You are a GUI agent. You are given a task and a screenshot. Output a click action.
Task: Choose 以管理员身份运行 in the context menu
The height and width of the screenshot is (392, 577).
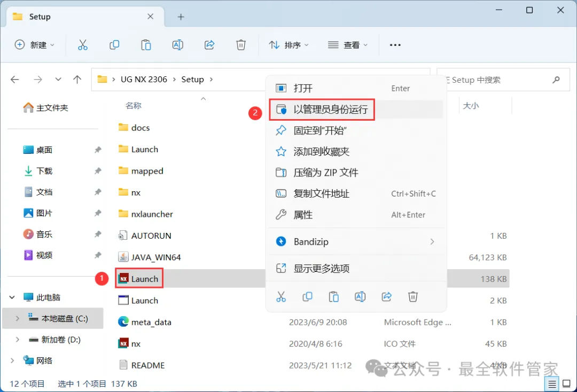(x=355, y=109)
